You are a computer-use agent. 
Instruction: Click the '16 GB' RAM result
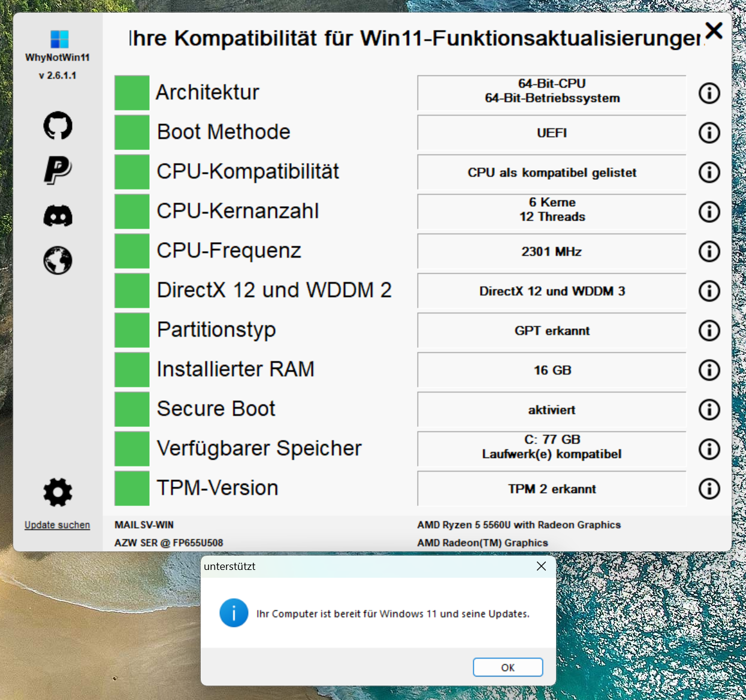pos(552,370)
